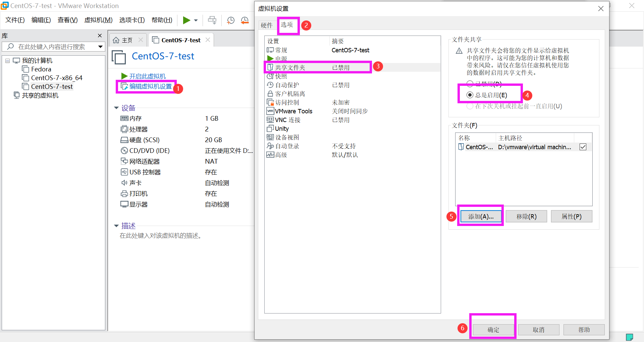Select 共享的虚拟机 in the library

[x=36, y=95]
